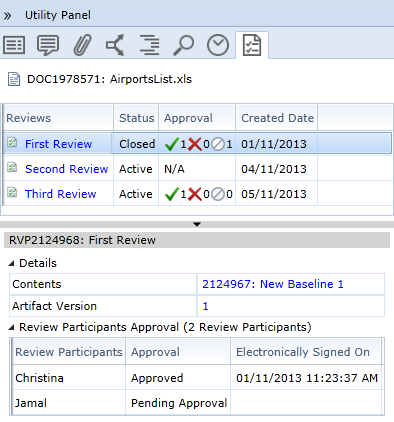Select the Jamal participant row

(197, 403)
